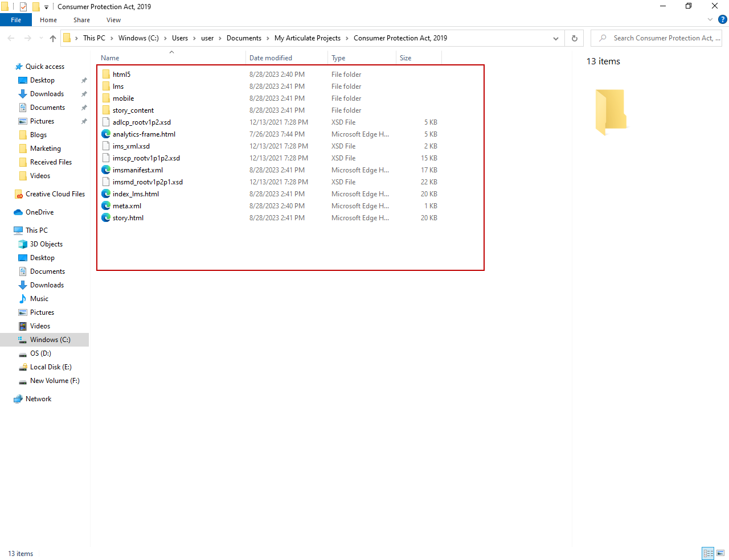Open the Home ribbon tab
This screenshot has width=729, height=560.
pyautogui.click(x=48, y=20)
